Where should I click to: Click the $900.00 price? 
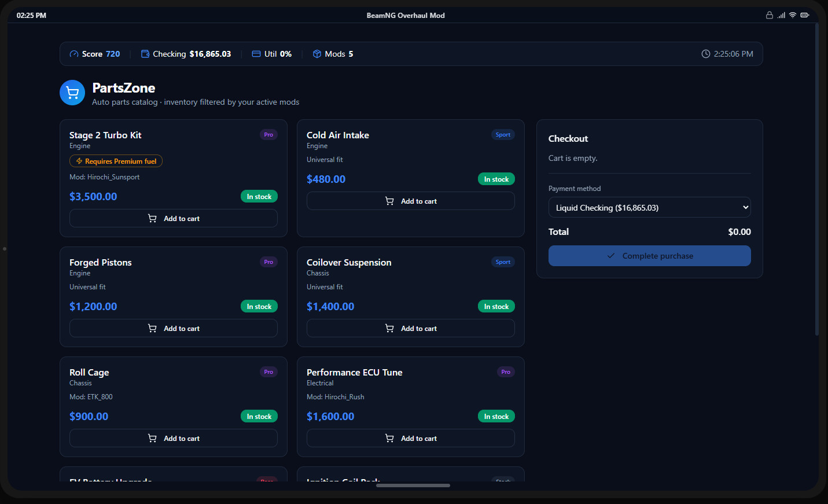(89, 416)
